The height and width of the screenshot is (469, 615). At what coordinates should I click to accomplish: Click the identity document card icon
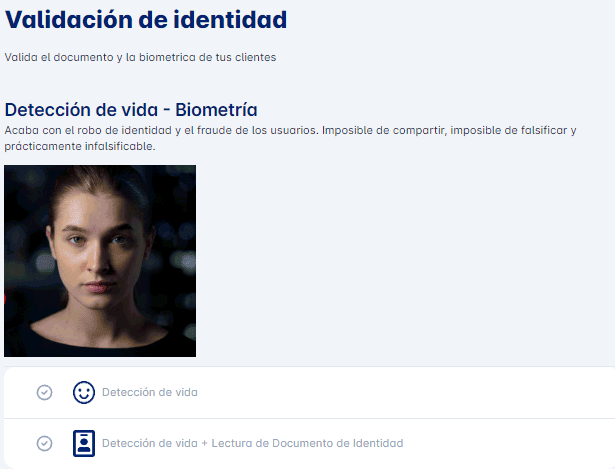(x=84, y=443)
